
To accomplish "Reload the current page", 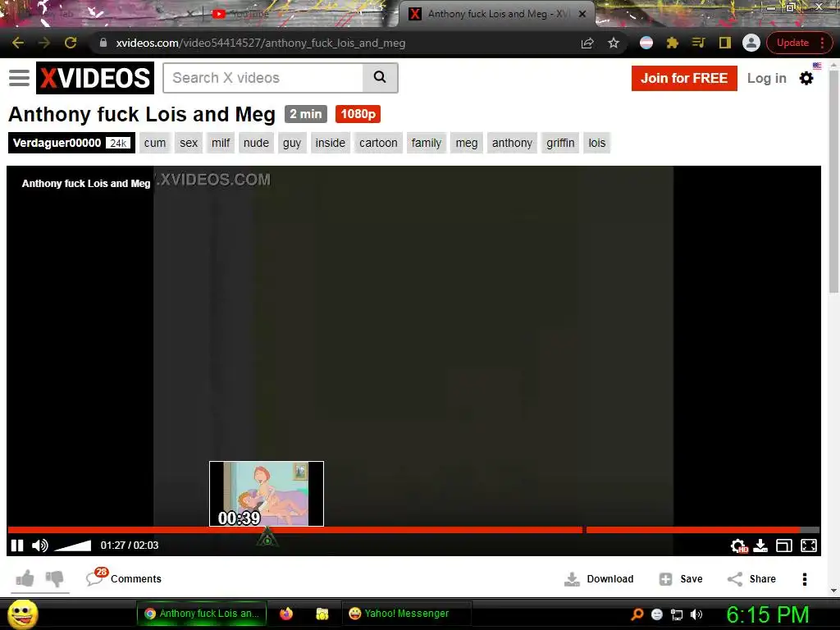I will 71,43.
